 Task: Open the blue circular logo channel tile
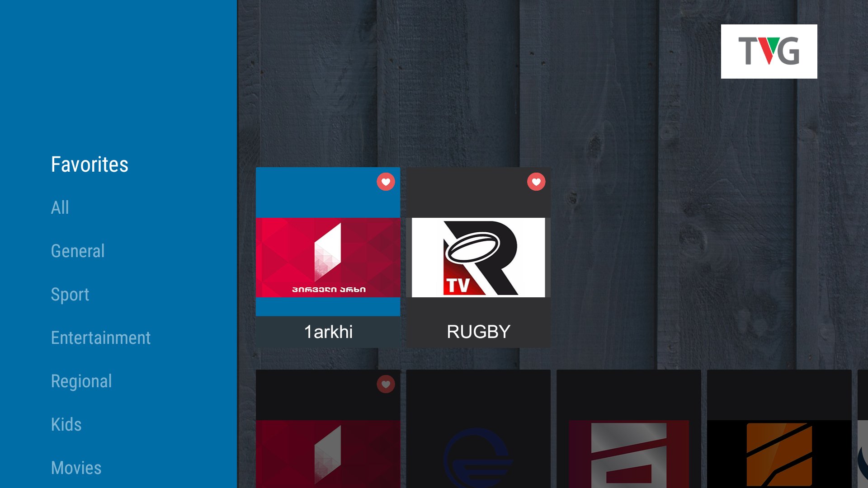tap(478, 454)
